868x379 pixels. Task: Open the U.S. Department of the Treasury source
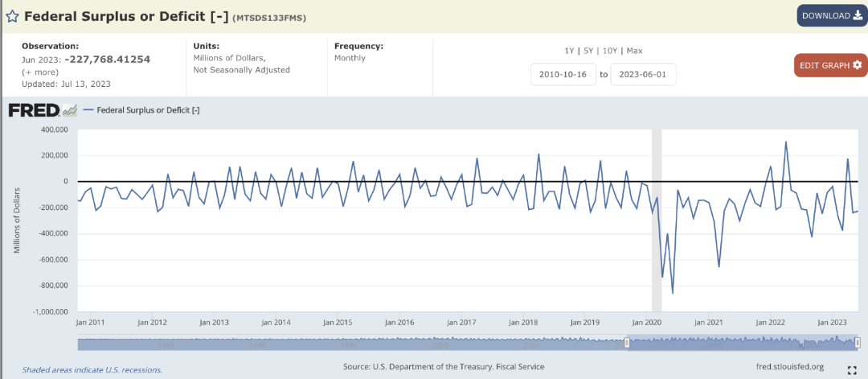(444, 367)
